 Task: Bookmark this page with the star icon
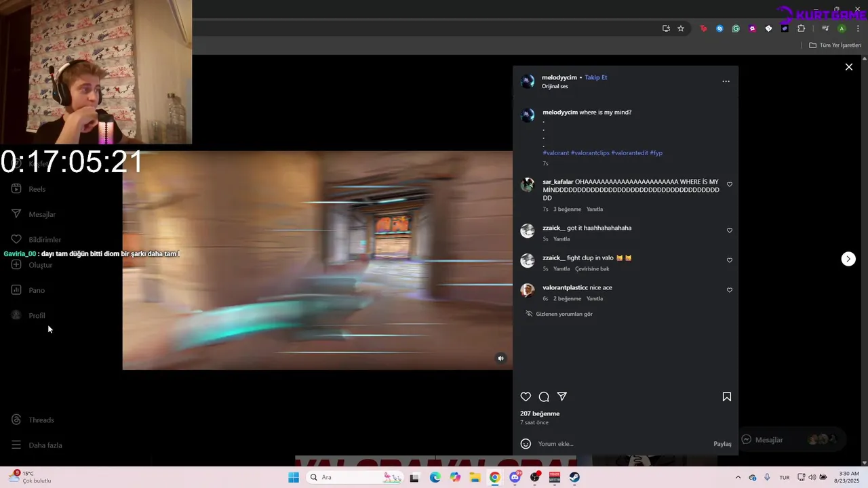[x=681, y=28]
